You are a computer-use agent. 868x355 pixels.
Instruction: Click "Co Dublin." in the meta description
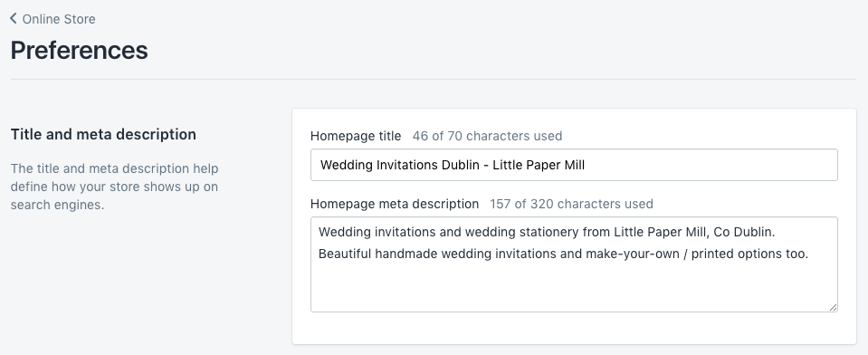pyautogui.click(x=744, y=232)
